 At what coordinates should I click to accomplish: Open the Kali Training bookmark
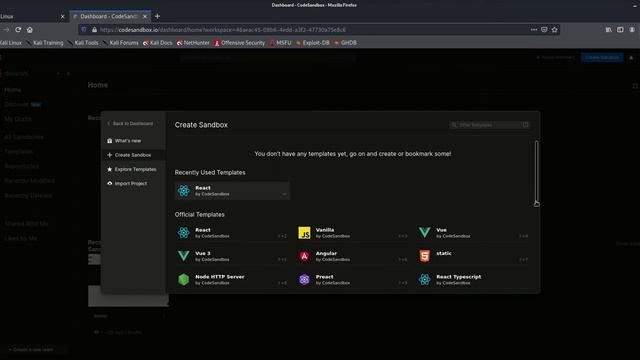(45, 42)
